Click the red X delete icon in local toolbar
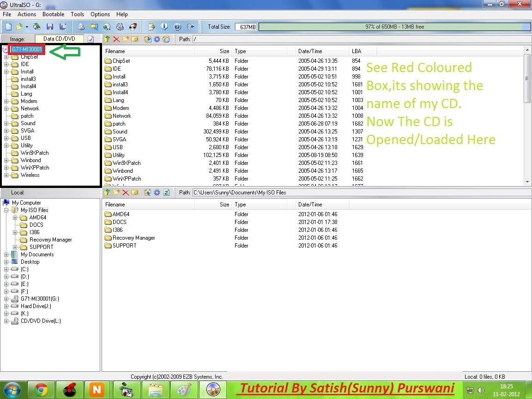The height and width of the screenshot is (399, 532). (x=126, y=193)
